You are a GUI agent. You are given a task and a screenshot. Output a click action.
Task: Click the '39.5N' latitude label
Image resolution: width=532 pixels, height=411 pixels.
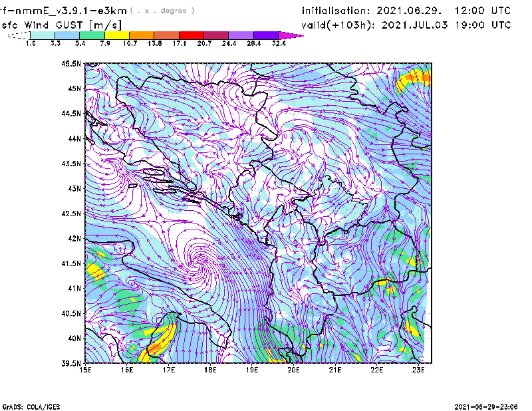coord(71,363)
